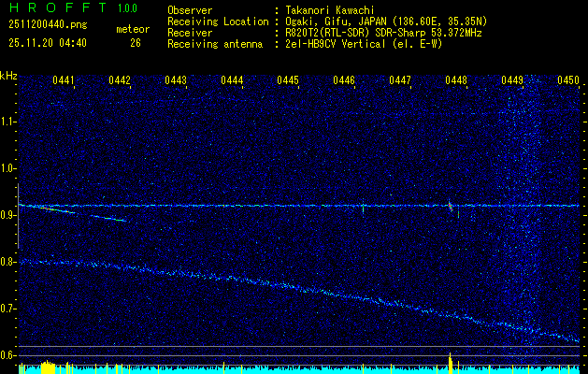Click the 0441 time marker
The height and width of the screenshot is (374, 588).
64,81
